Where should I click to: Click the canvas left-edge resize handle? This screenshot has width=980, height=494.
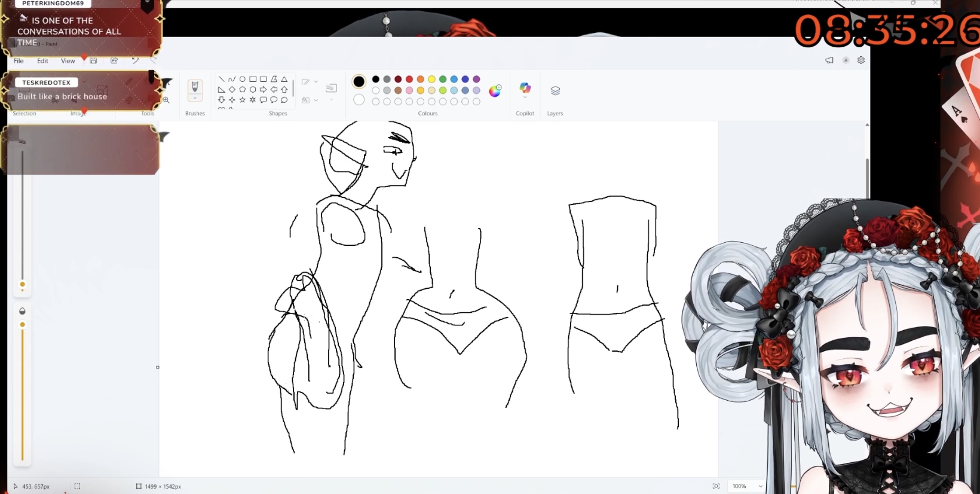click(158, 367)
